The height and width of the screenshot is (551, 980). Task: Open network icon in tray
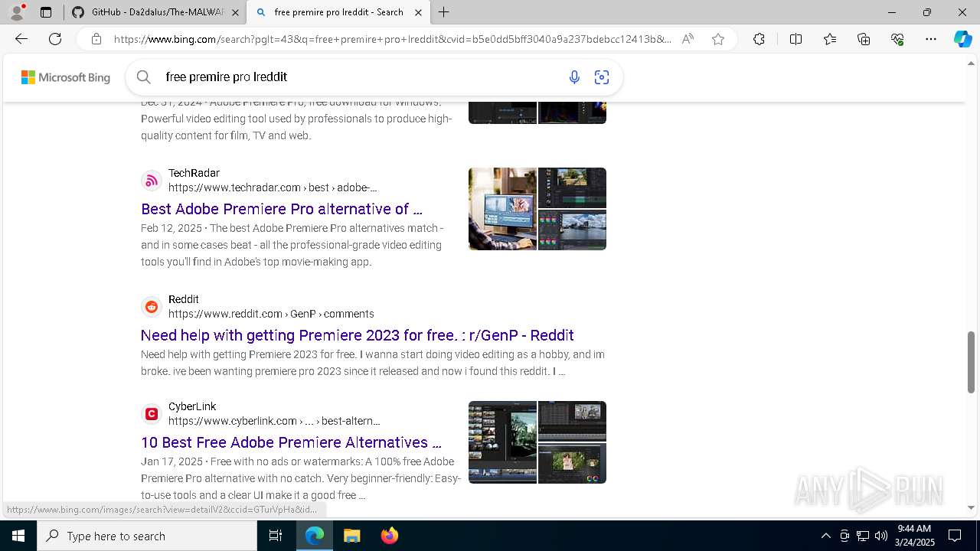tap(863, 536)
